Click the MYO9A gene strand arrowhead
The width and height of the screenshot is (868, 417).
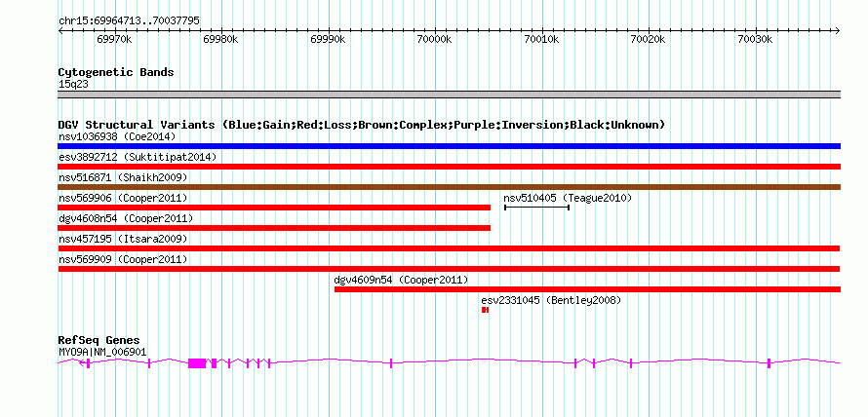[82, 362]
